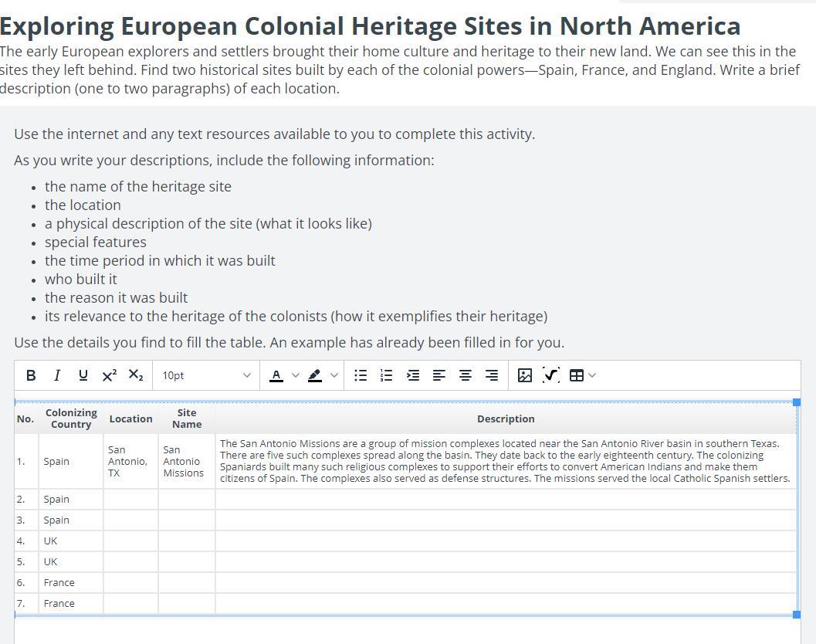Expand the text color options arrow
The image size is (816, 644).
point(295,375)
